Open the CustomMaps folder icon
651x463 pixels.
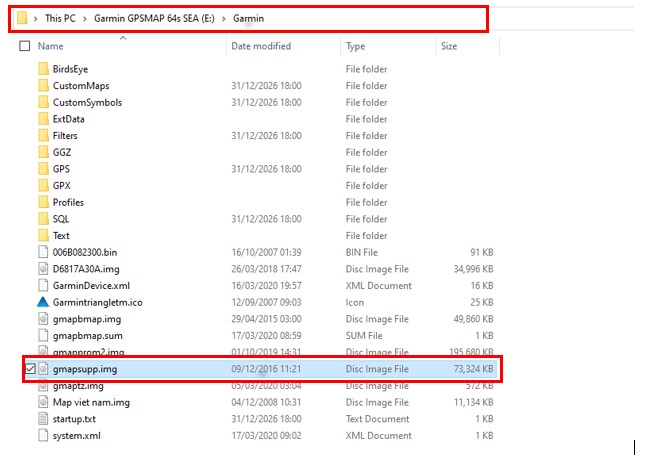43,86
